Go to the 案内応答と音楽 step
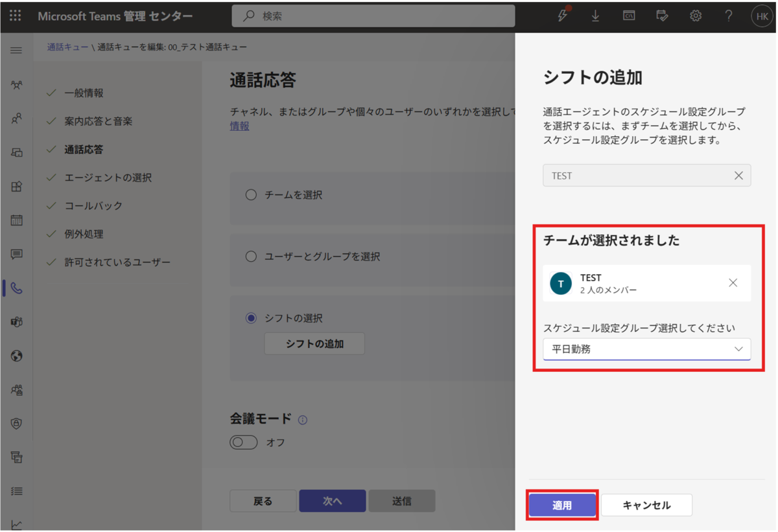The image size is (778, 532). [98, 121]
